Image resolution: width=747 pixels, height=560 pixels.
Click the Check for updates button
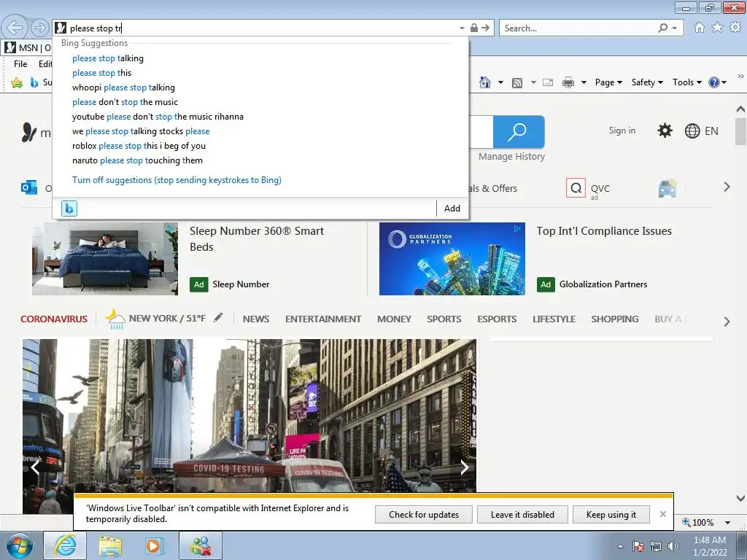[424, 514]
